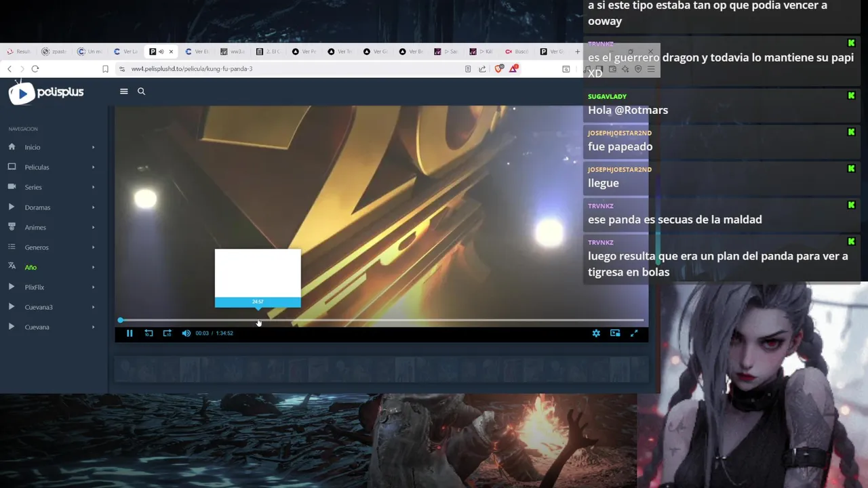Expand the Peliculas submenu arrow
This screenshot has height=488, width=868.
point(93,167)
